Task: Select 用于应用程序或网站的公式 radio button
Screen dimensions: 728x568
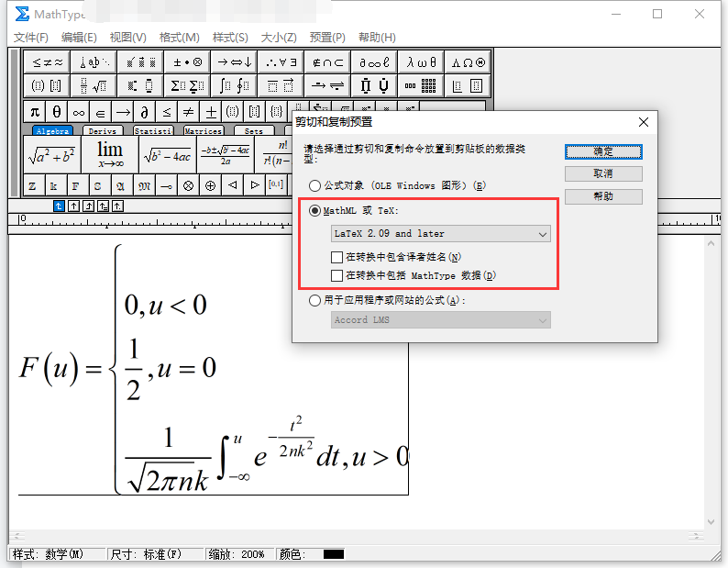Action: pyautogui.click(x=316, y=300)
